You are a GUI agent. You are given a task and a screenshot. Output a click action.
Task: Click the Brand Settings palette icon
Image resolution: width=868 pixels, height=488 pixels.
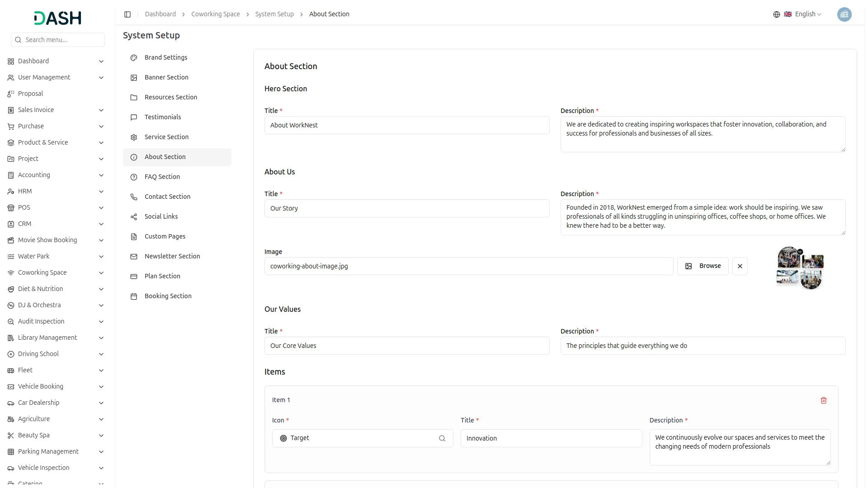pyautogui.click(x=134, y=58)
